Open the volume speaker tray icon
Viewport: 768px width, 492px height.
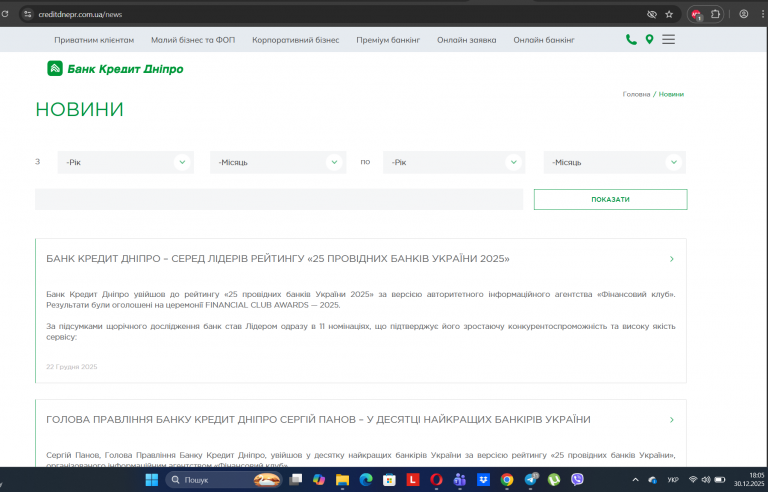[x=706, y=479]
